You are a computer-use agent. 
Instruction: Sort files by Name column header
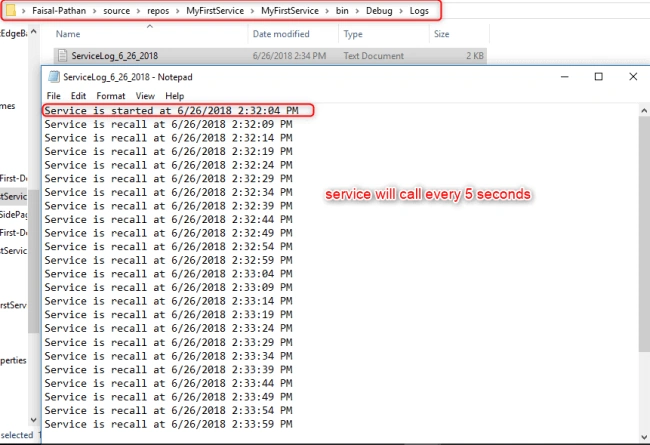tap(68, 34)
